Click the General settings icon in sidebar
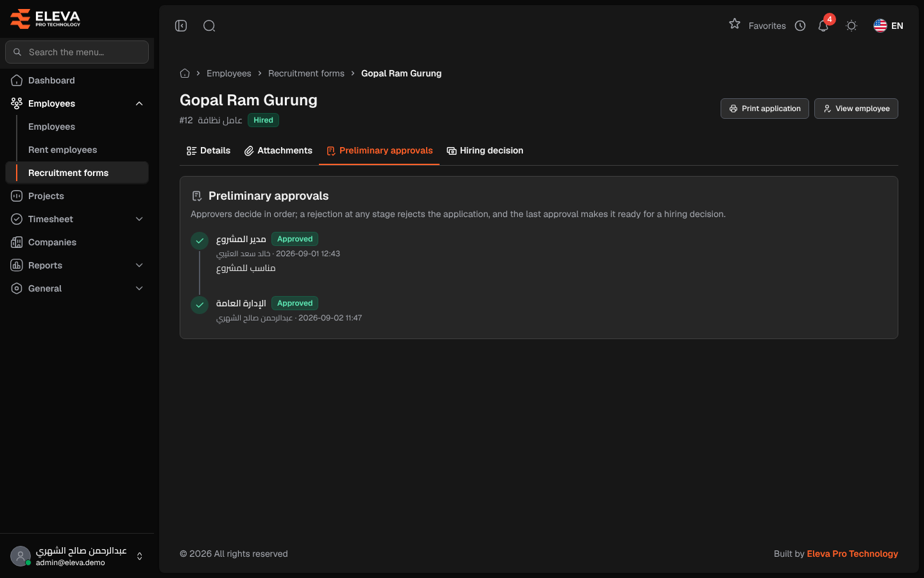This screenshot has width=924, height=578. (17, 288)
